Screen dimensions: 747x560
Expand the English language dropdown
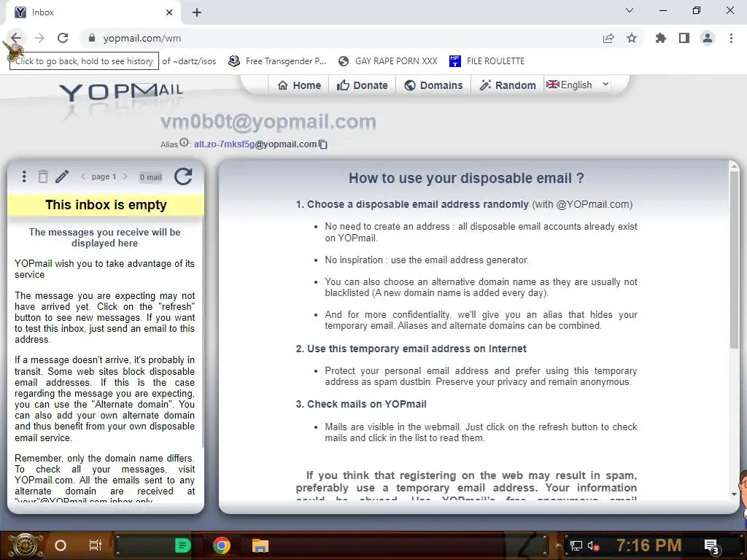[578, 85]
